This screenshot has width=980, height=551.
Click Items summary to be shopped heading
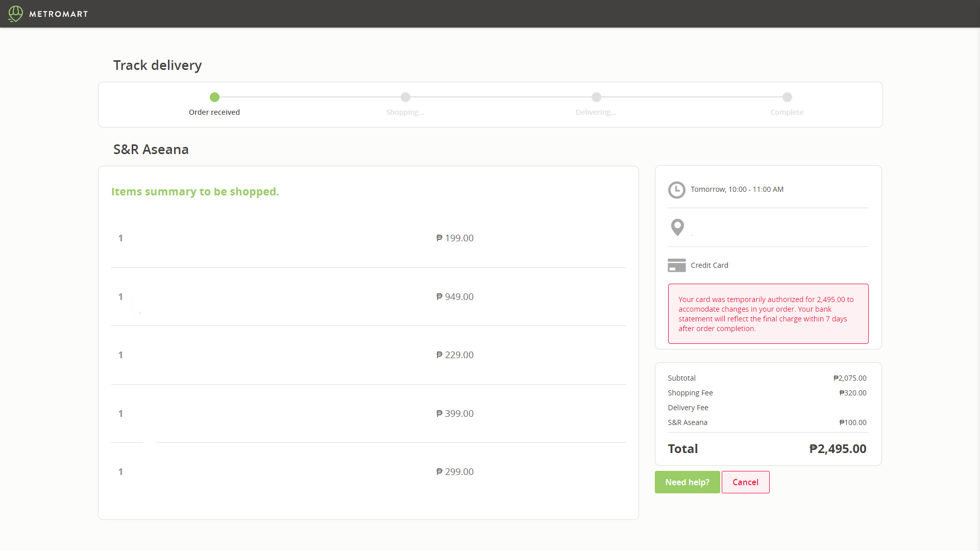[195, 192]
